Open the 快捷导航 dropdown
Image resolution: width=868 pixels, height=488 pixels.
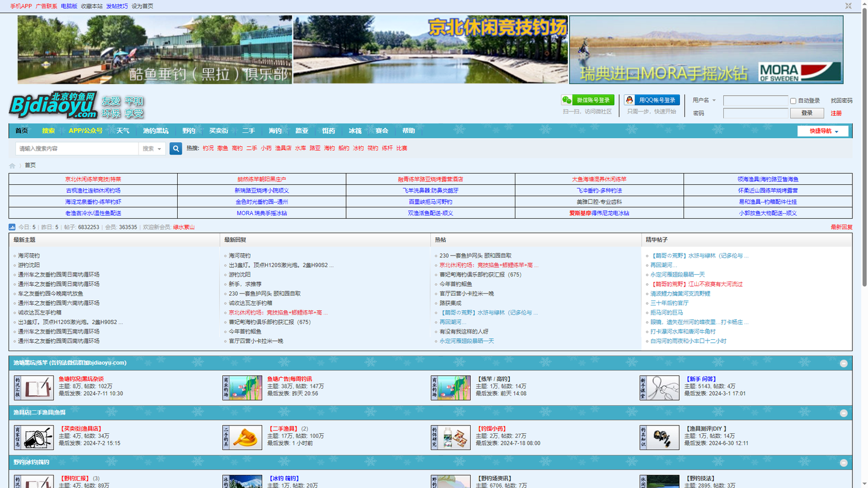coord(823,131)
